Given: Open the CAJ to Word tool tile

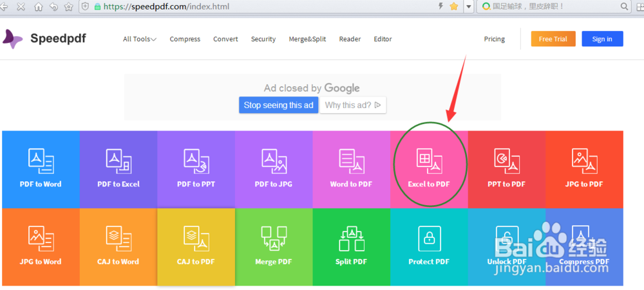Looking at the screenshot, I should [x=118, y=247].
